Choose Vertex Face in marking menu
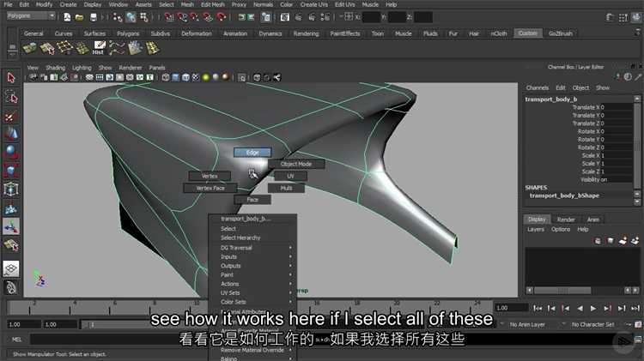This screenshot has width=644, height=361. click(x=210, y=188)
